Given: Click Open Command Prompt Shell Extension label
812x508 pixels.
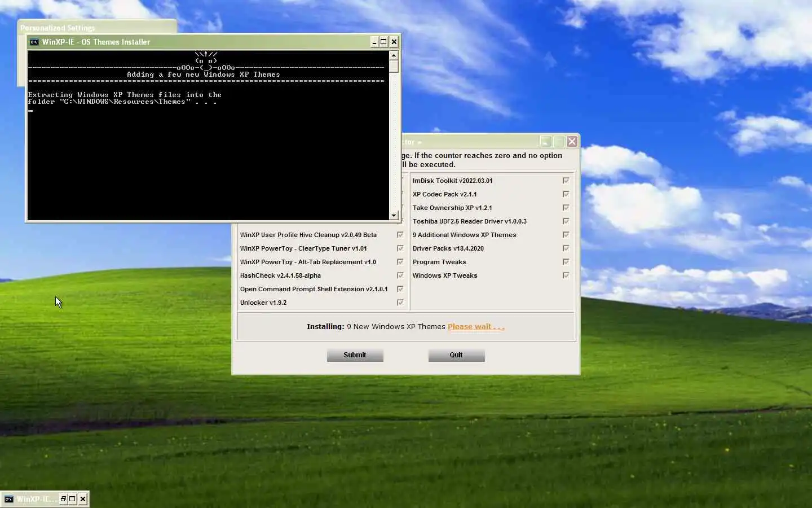Looking at the screenshot, I should (314, 289).
